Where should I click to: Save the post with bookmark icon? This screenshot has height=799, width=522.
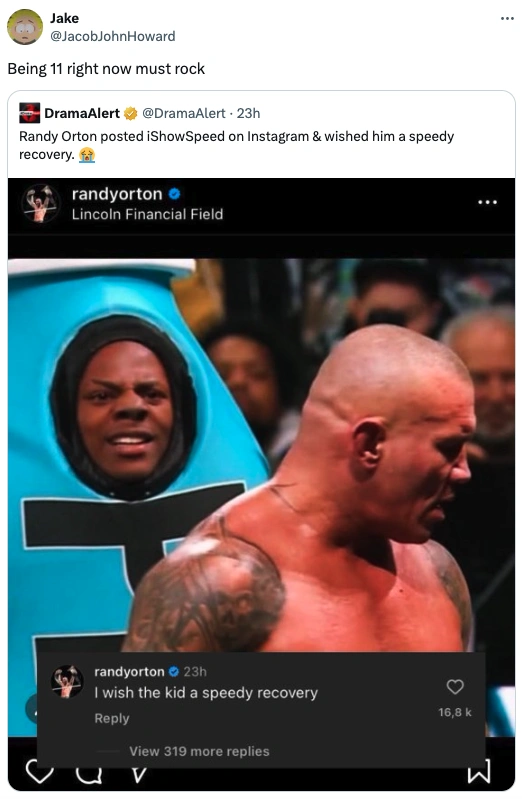pos(479,771)
